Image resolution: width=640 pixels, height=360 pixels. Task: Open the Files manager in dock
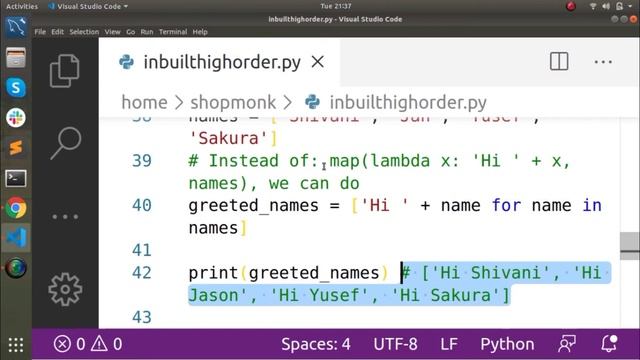[16, 58]
